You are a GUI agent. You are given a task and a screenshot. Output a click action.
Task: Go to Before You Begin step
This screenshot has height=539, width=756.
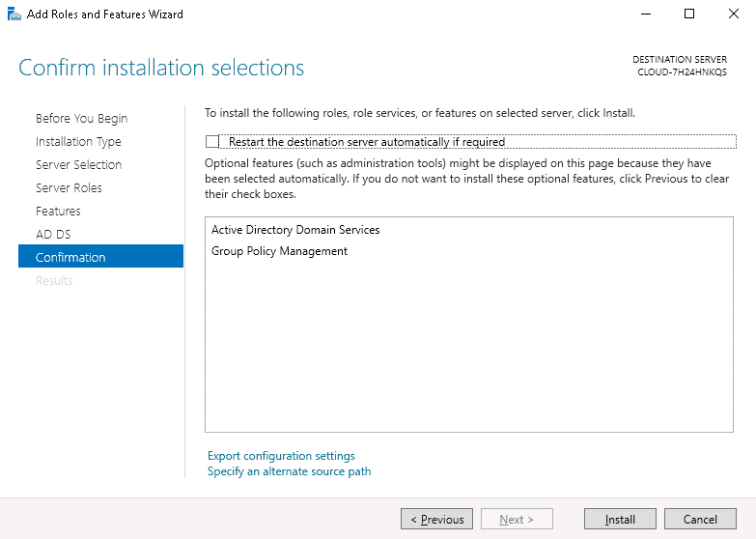[x=81, y=119]
